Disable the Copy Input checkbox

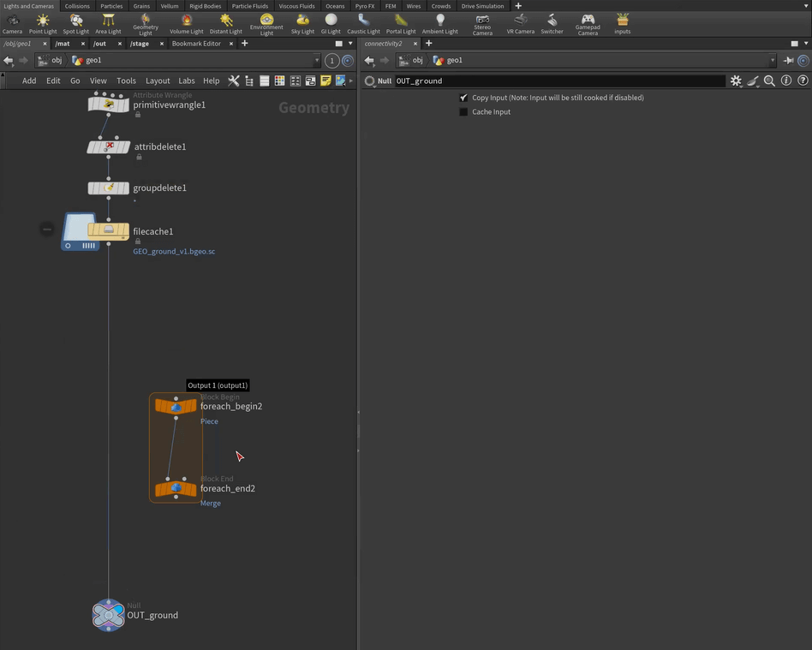click(464, 98)
